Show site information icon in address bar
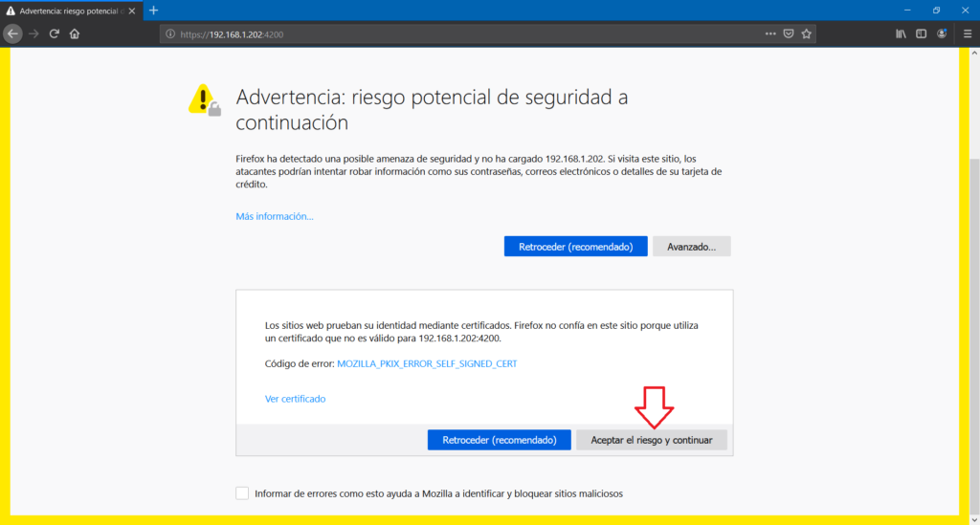This screenshot has height=525, width=980. 170,33
